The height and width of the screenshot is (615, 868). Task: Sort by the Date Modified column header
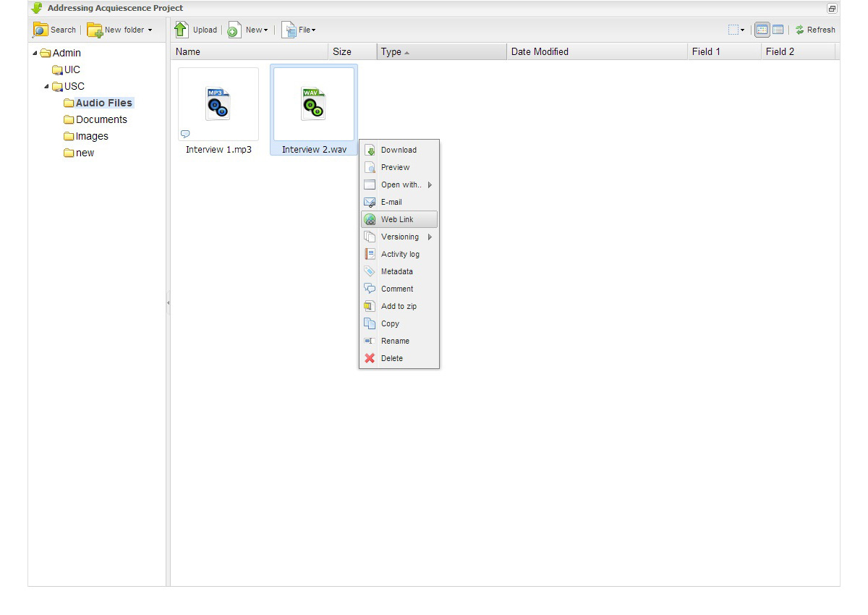tap(597, 51)
